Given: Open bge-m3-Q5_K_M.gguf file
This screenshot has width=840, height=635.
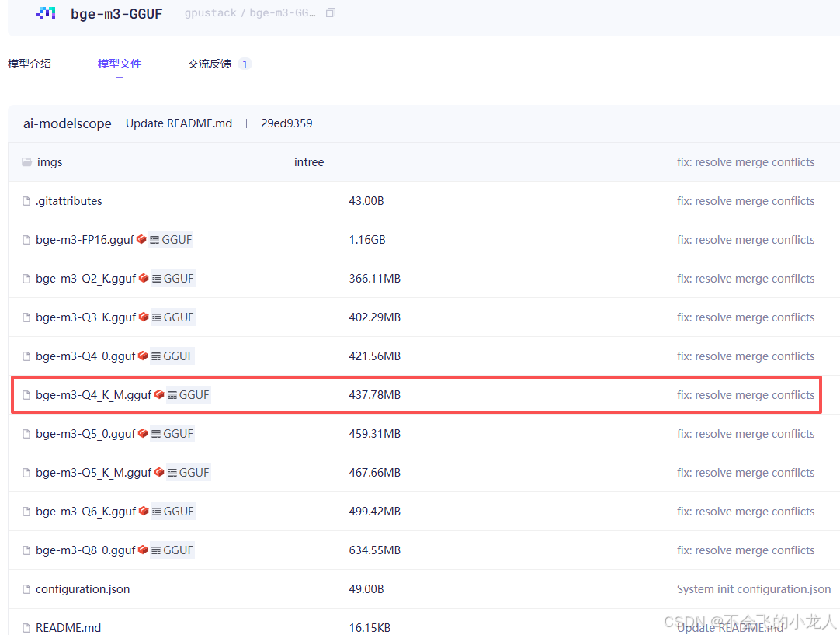Looking at the screenshot, I should (x=94, y=473).
